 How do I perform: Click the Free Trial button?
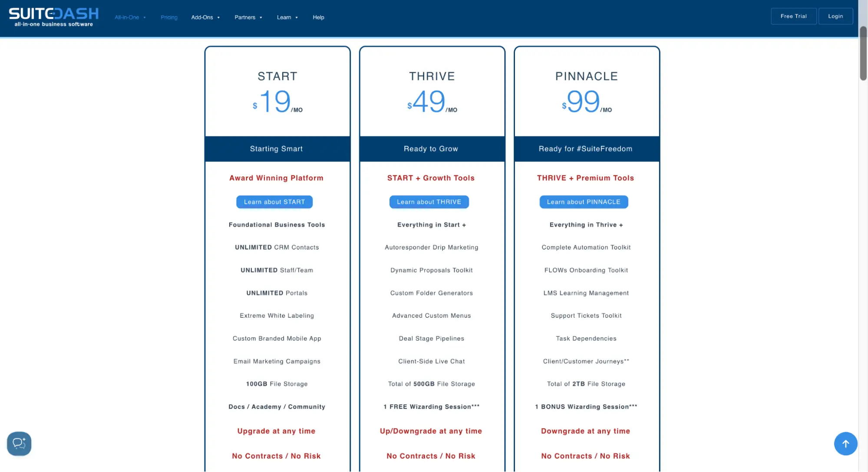pyautogui.click(x=793, y=16)
